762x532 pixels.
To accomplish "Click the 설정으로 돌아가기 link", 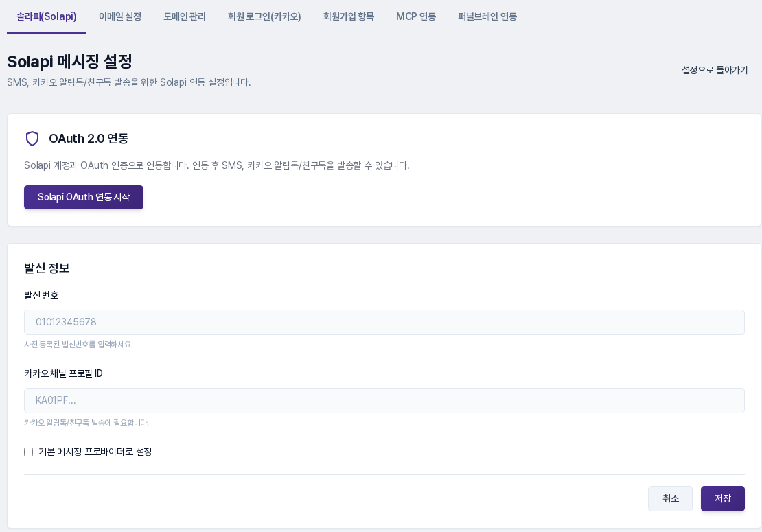I will 715,70.
